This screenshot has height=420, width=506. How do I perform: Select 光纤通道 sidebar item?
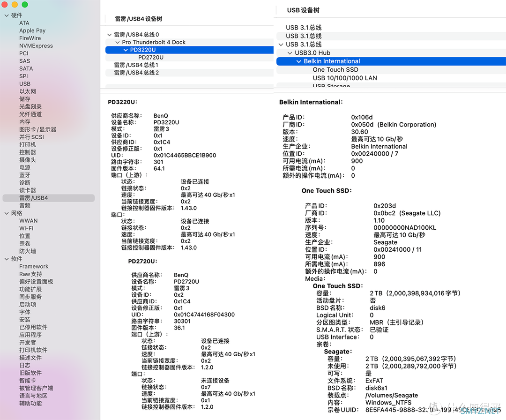point(30,114)
